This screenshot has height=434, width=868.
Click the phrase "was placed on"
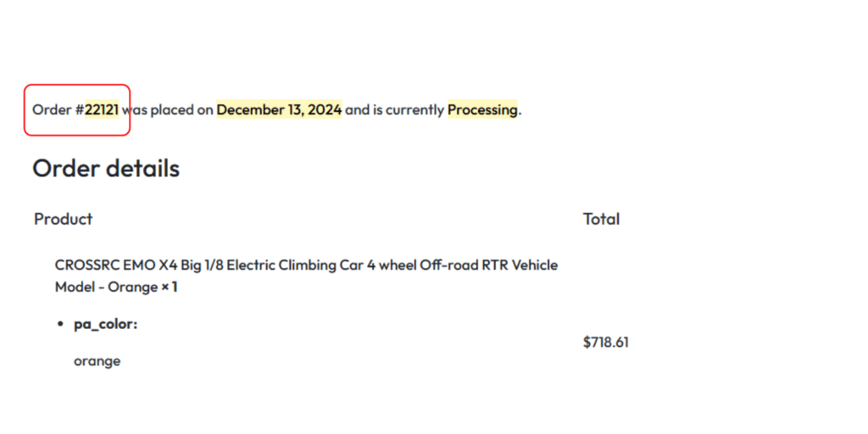click(168, 109)
